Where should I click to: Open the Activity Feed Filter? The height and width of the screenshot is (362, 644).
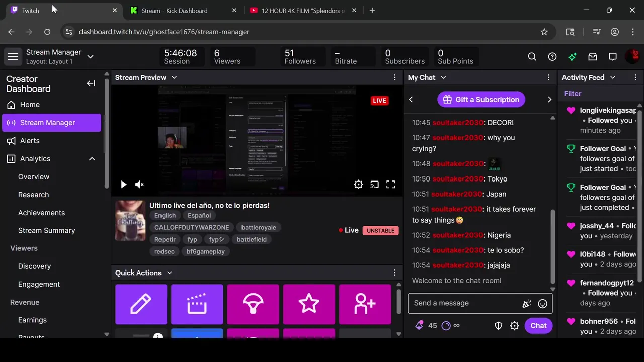tap(573, 93)
